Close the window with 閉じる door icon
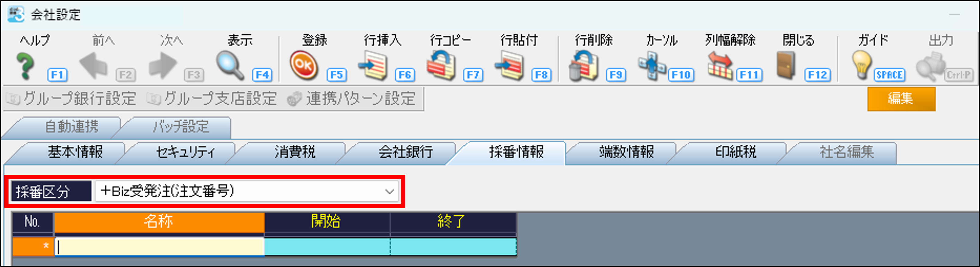980x267 pixels. (786, 66)
